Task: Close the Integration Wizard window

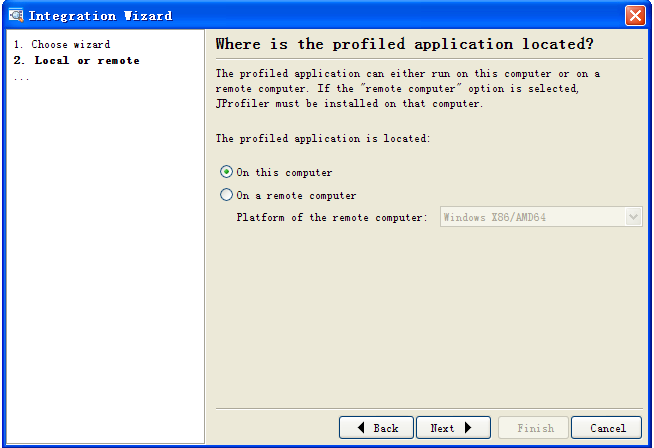Action: (x=635, y=16)
